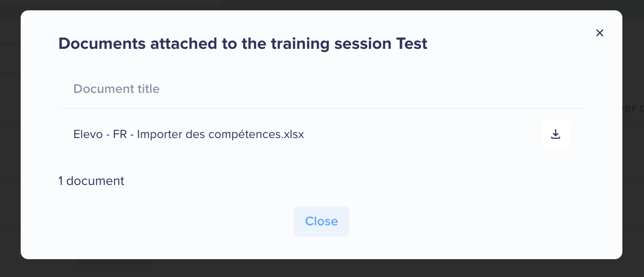Select the Document title column header
The width and height of the screenshot is (644, 277).
point(117,89)
